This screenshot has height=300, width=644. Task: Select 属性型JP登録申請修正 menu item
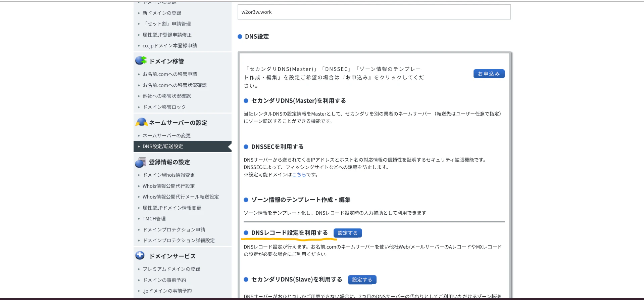(167, 35)
